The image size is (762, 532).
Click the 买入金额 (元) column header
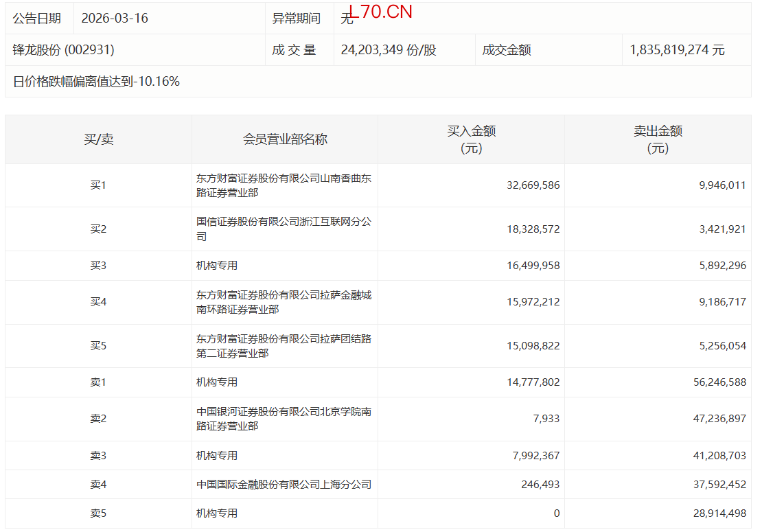(x=471, y=139)
